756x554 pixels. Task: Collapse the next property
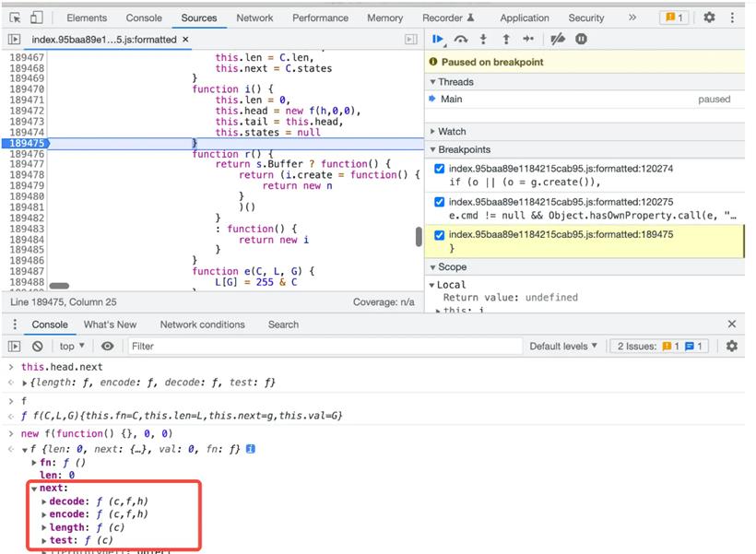pos(34,489)
